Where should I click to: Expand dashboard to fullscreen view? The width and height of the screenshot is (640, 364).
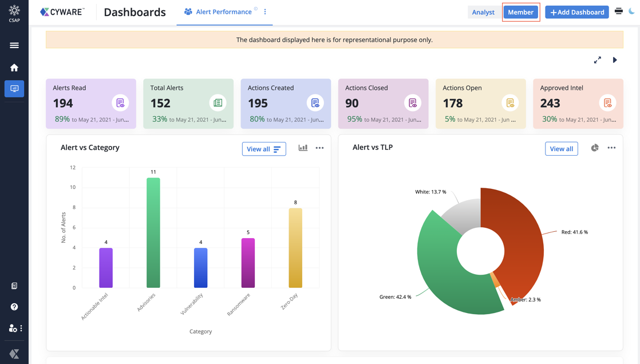(597, 60)
